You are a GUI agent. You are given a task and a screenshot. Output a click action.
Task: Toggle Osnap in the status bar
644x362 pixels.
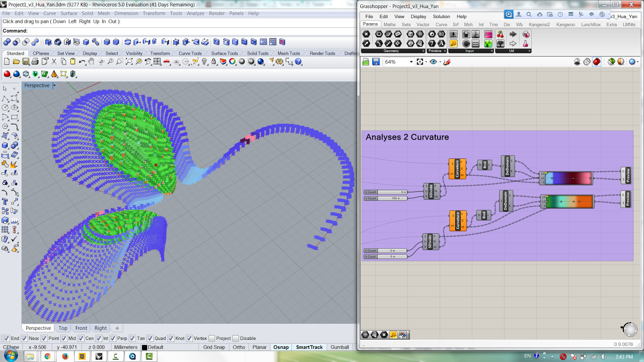[x=281, y=347]
